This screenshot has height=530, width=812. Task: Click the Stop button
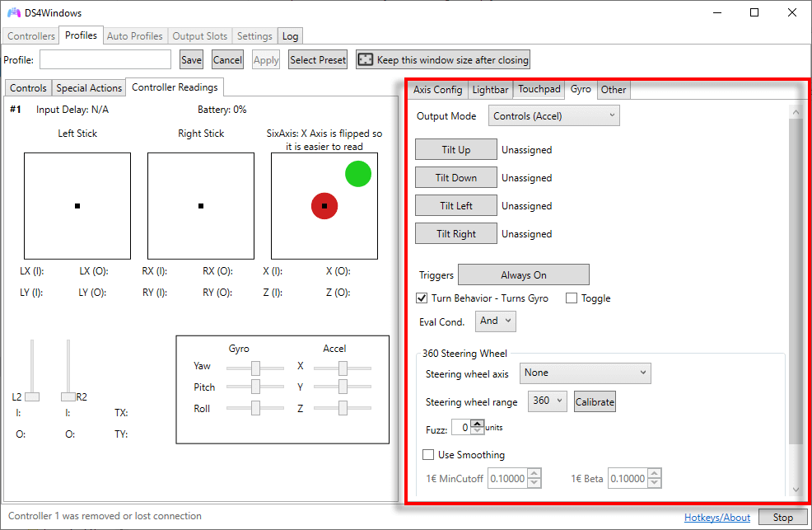pyautogui.click(x=783, y=517)
